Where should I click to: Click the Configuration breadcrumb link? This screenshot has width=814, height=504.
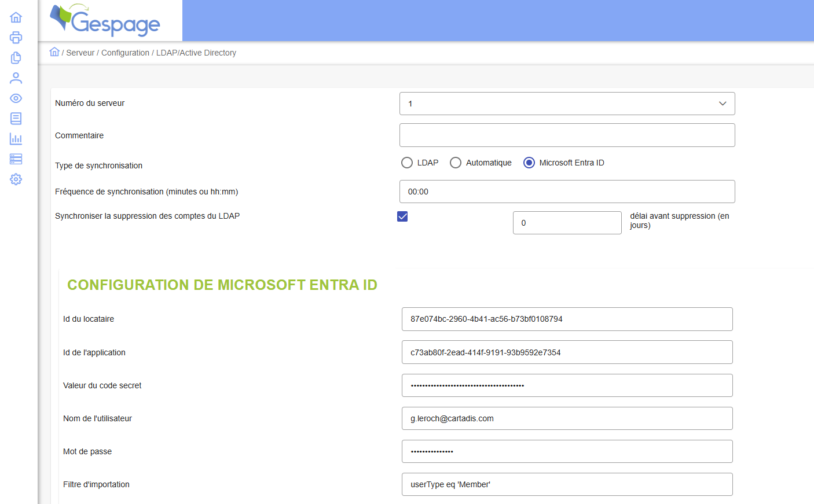tap(125, 53)
